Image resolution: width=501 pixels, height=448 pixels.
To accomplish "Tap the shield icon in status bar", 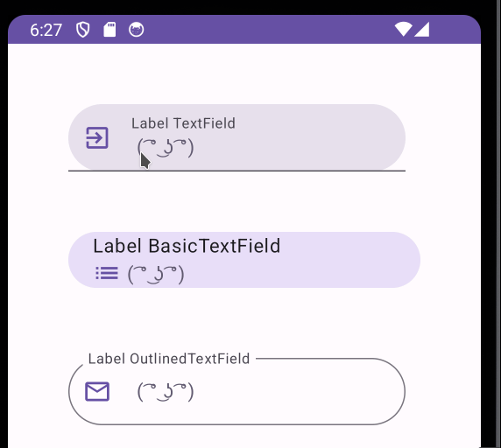I will (83, 30).
